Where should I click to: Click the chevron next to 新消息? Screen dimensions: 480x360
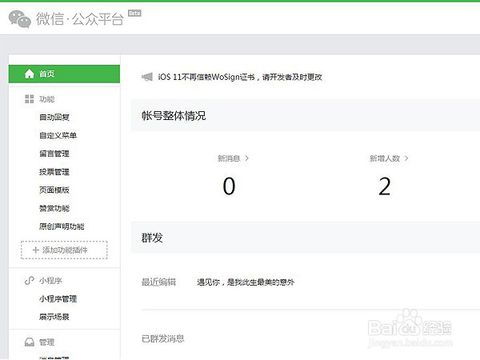[247, 158]
